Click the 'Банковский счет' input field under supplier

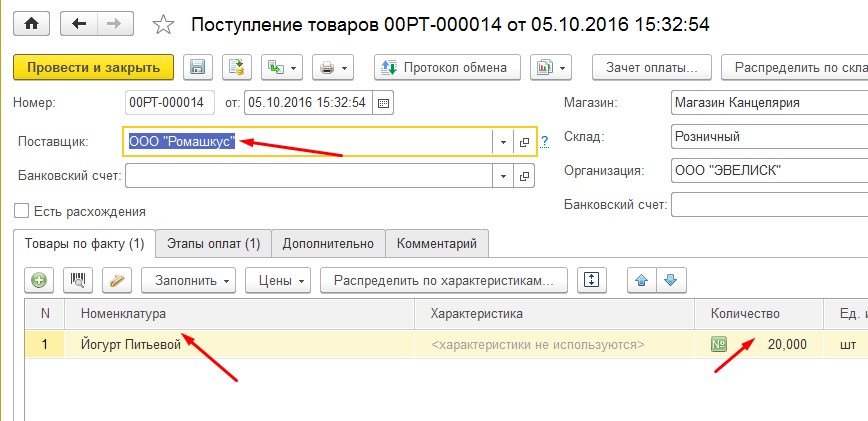(309, 176)
